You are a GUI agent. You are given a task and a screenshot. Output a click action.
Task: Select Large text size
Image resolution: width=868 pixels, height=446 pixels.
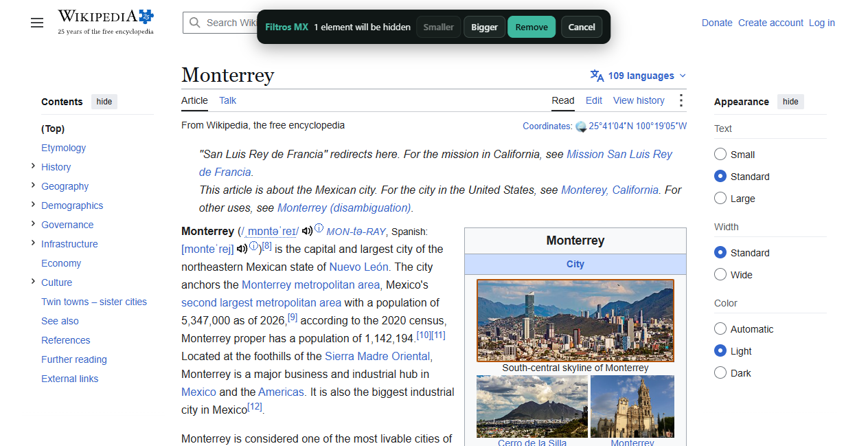coord(720,198)
